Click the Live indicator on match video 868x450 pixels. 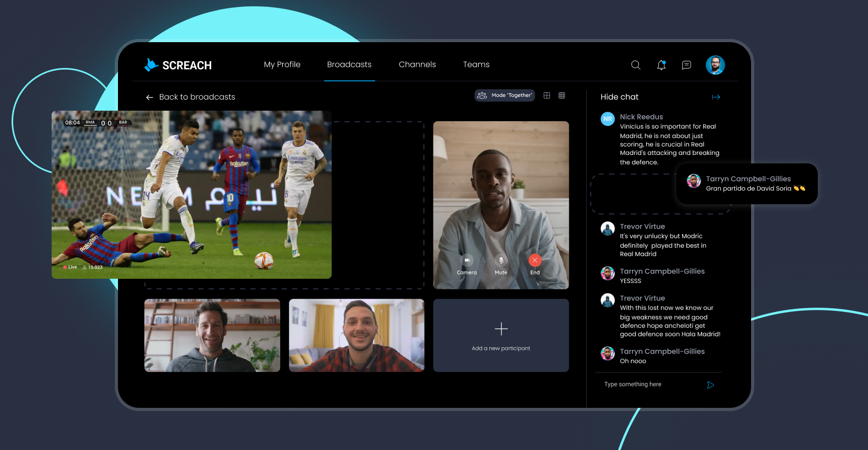[70, 267]
